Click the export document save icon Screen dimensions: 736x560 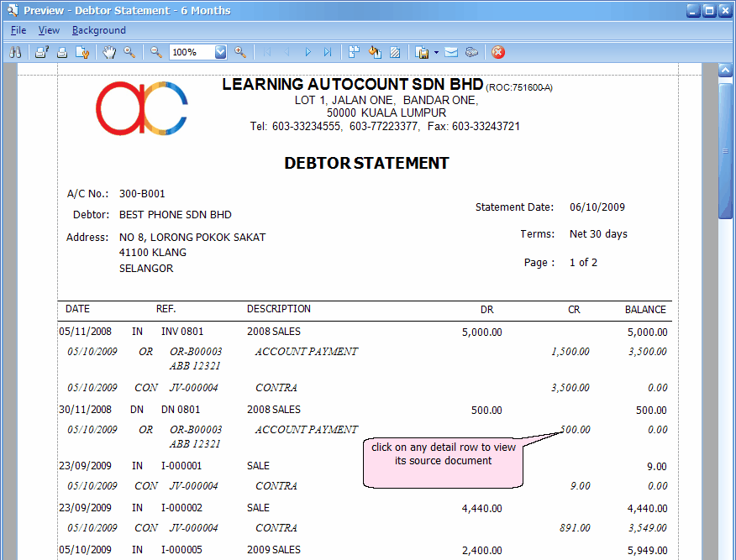422,52
